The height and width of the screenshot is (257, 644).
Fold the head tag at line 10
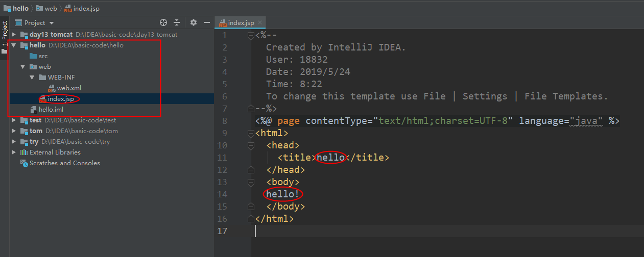coord(251,145)
